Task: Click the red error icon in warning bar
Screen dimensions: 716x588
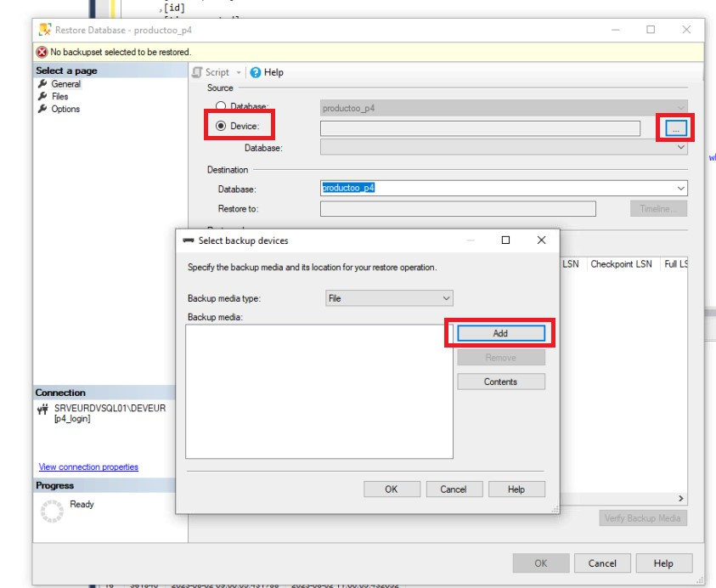Action: click(42, 52)
